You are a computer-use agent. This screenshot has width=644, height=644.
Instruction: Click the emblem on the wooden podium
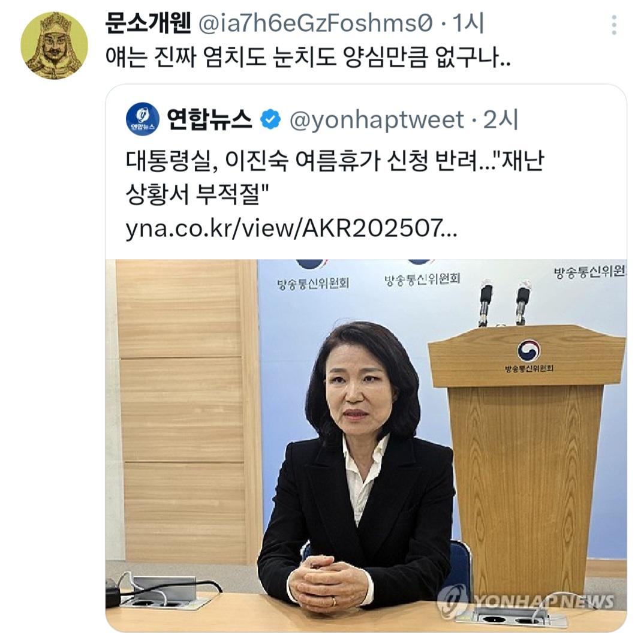529,350
